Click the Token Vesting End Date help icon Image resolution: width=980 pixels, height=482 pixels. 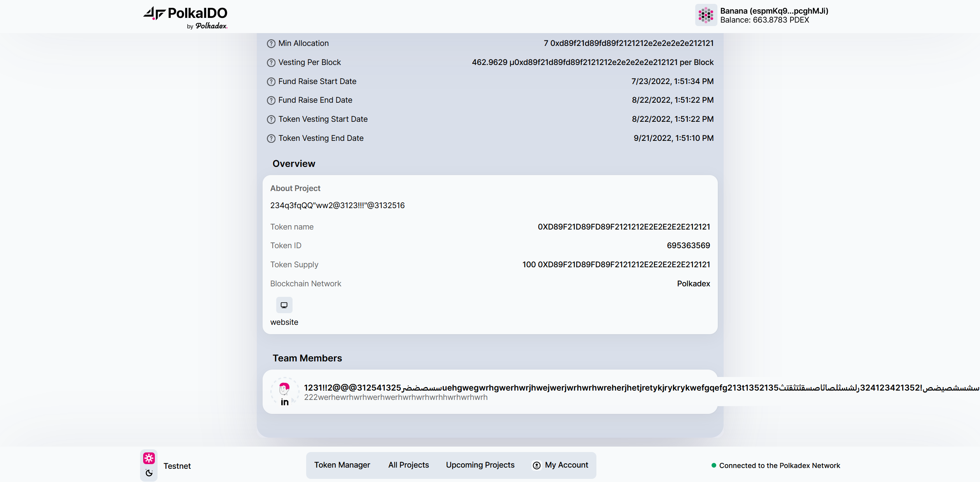click(271, 138)
